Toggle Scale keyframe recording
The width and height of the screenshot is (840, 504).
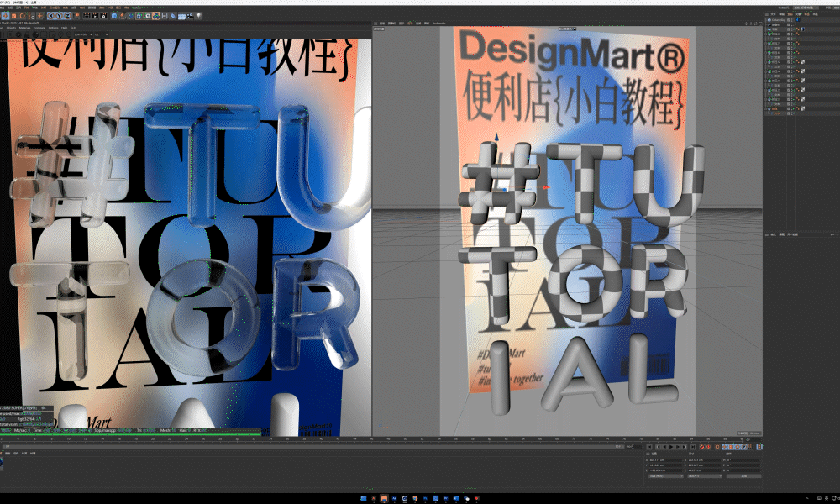point(731,447)
